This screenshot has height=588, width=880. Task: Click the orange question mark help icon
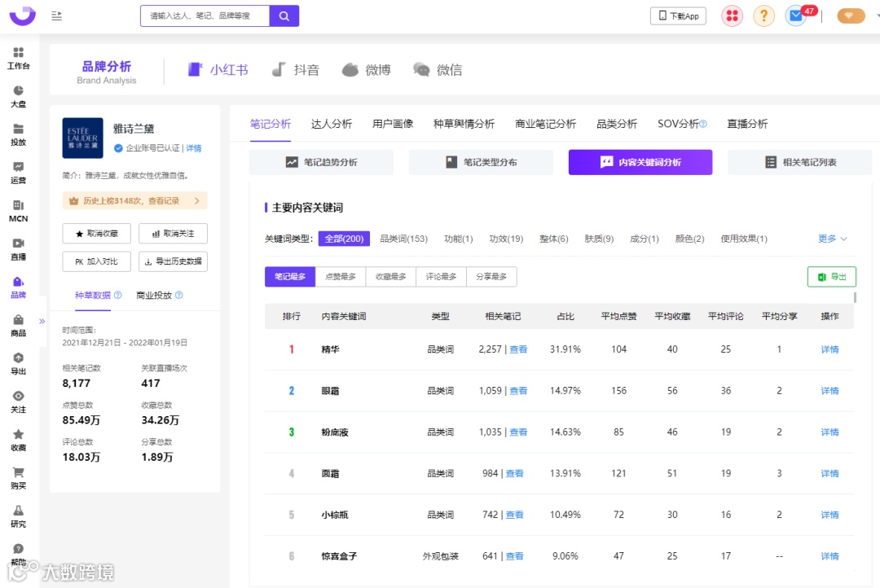pos(763,15)
